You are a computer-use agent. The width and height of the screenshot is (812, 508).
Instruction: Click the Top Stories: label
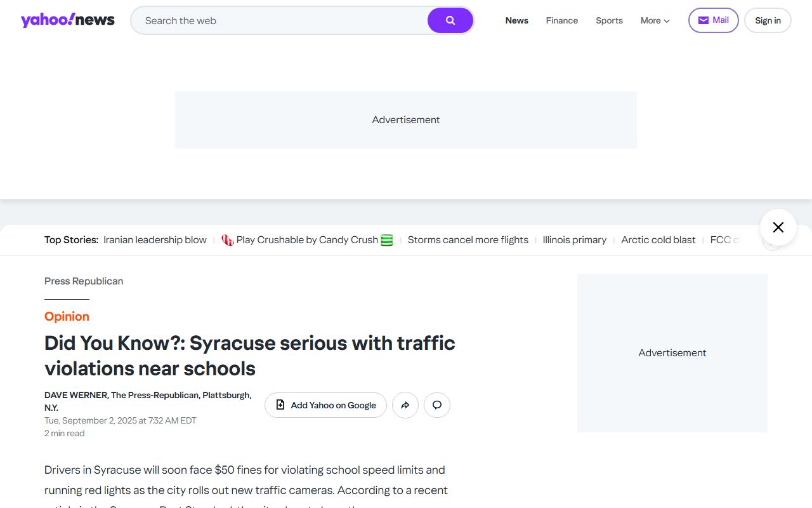point(71,240)
